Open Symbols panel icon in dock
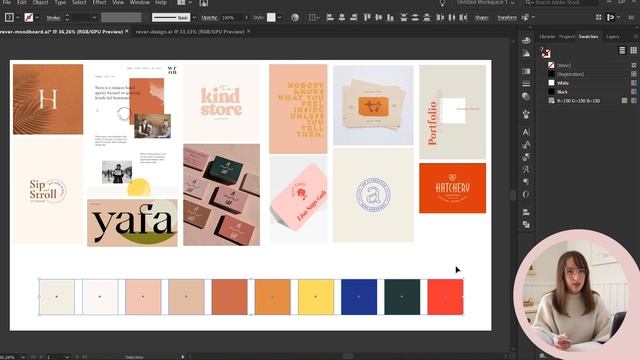This screenshot has height=360, width=640. (526, 114)
